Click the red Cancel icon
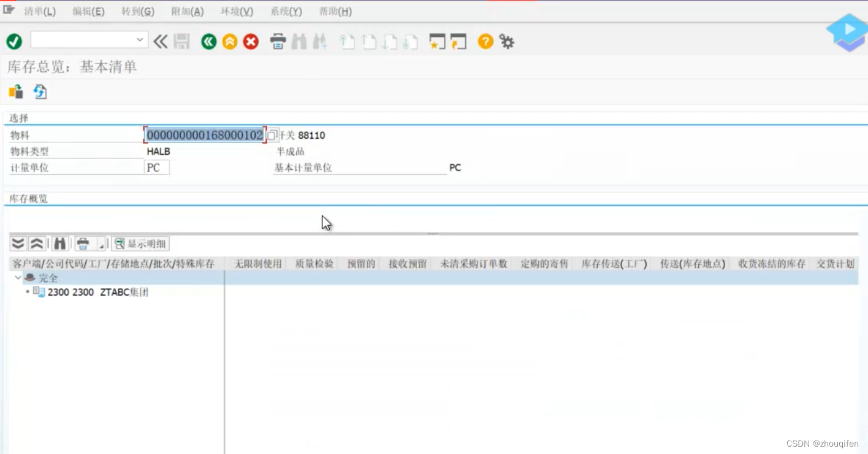The image size is (868, 454). point(251,42)
